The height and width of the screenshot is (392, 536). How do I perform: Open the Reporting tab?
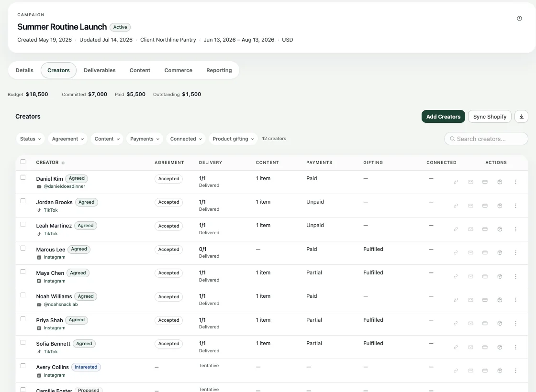(219, 70)
